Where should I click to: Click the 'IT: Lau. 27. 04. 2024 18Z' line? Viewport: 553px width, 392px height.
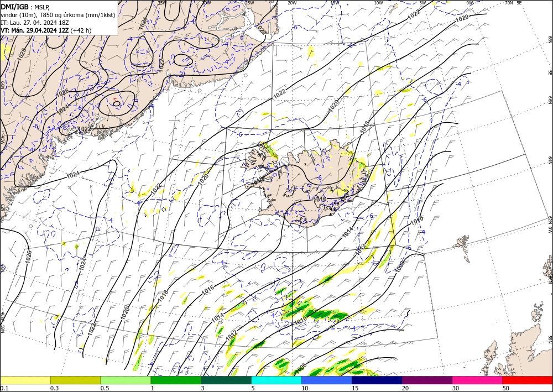pyautogui.click(x=34, y=22)
